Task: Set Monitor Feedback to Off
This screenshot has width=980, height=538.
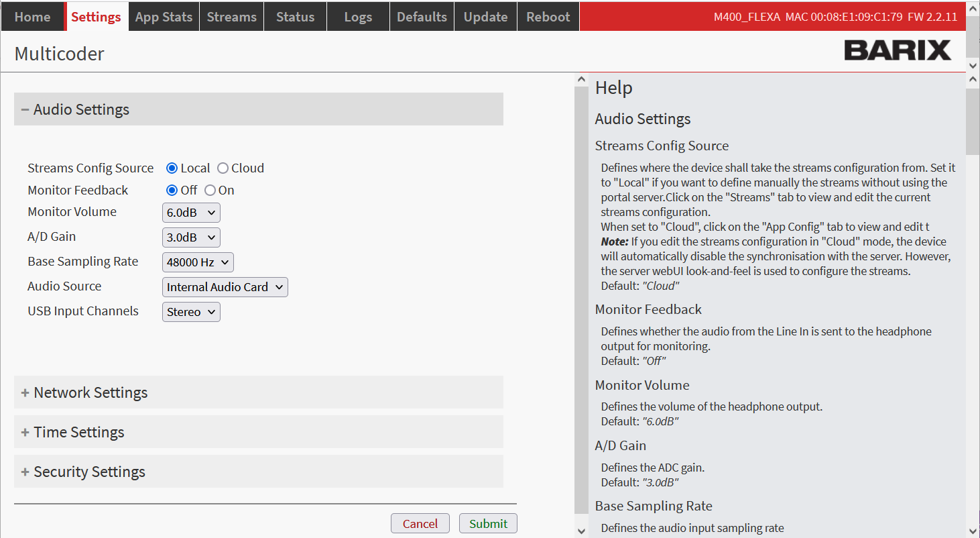Action: pos(172,191)
